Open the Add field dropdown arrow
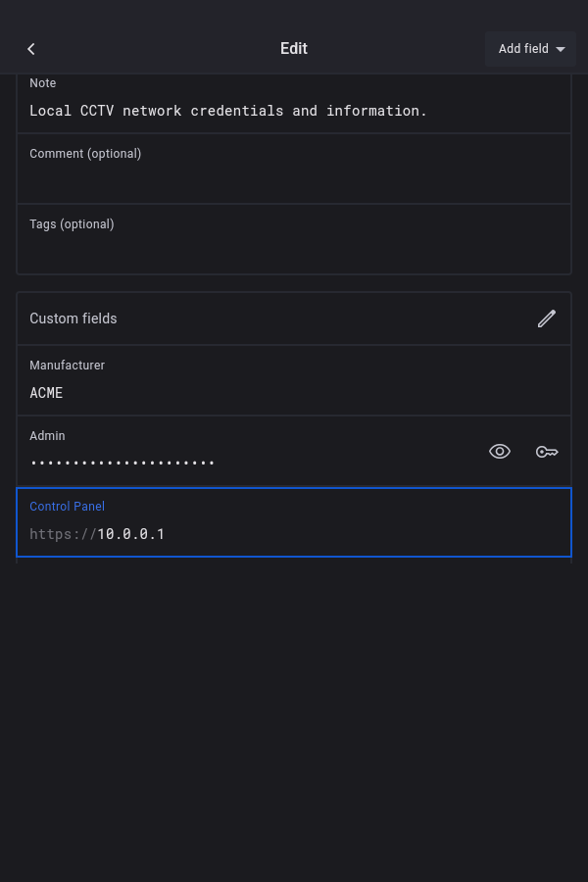Screen dimensions: 588x882 561,49
